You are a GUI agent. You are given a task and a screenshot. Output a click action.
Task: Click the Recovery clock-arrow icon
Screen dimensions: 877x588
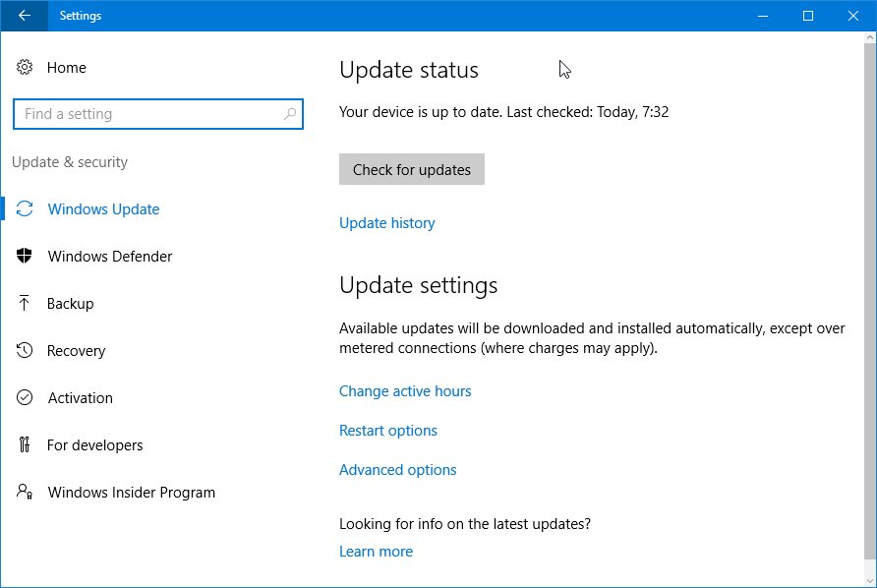tap(24, 350)
